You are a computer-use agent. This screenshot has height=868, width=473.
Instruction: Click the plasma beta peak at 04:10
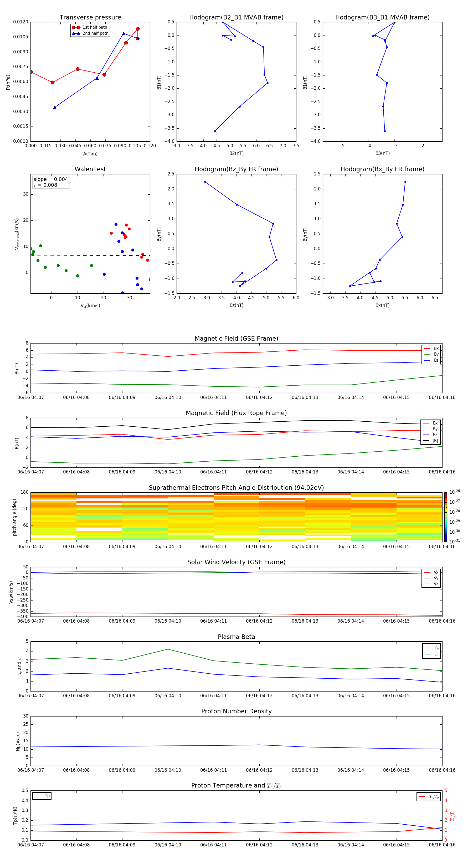[168, 649]
